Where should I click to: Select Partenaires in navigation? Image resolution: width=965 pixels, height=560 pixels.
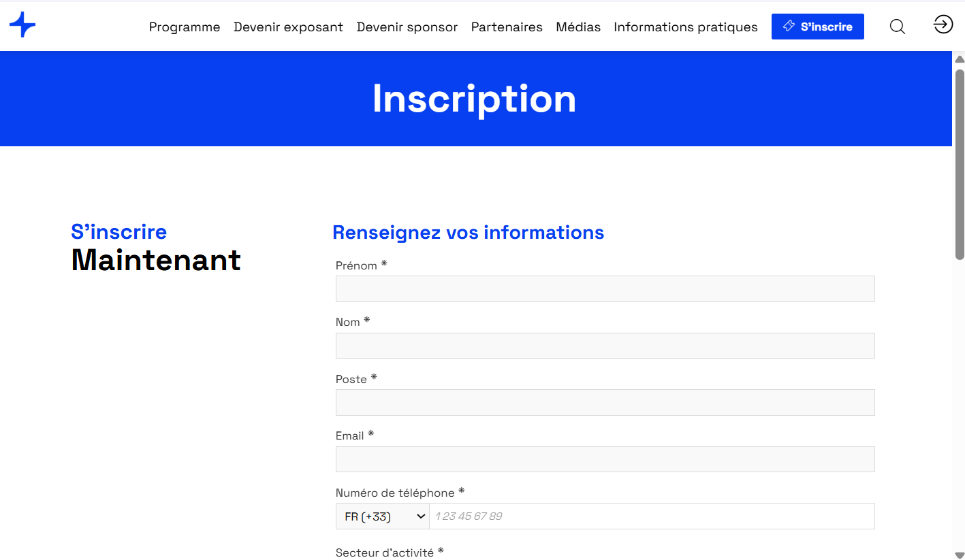point(507,27)
